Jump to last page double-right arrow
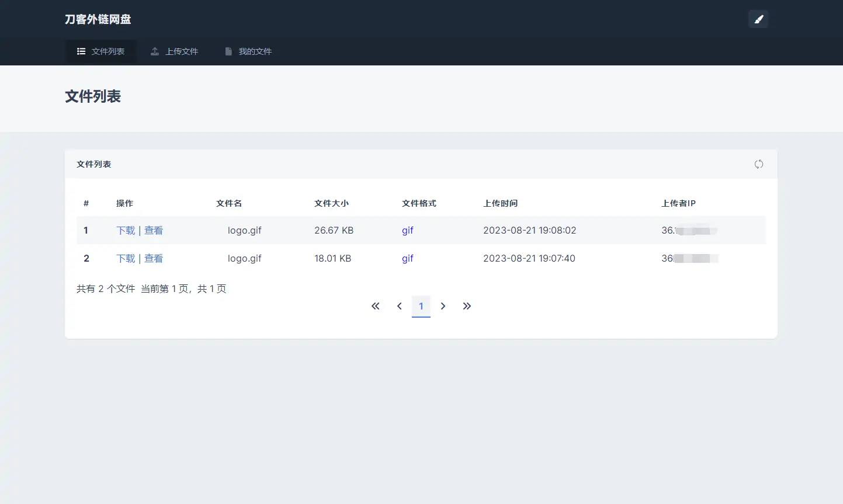Image resolution: width=843 pixels, height=504 pixels. click(x=467, y=306)
